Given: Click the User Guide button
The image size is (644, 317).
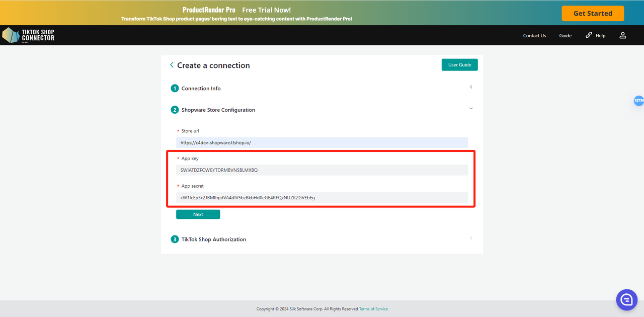Looking at the screenshot, I should (459, 65).
